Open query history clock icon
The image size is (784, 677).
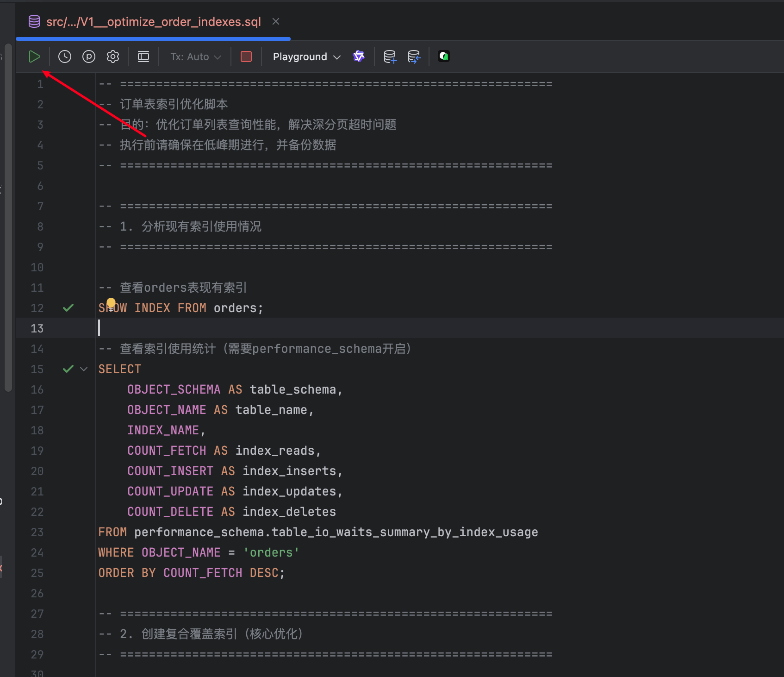(65, 56)
